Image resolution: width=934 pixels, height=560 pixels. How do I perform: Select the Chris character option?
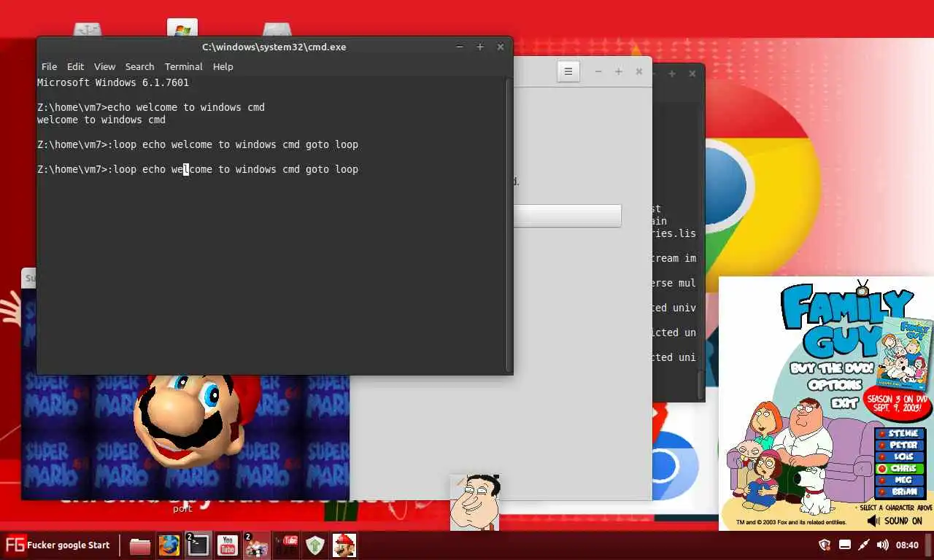click(x=900, y=469)
